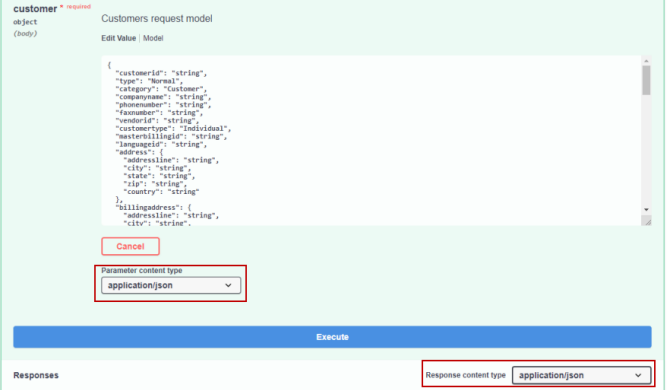Click the "address": { line
670x390 pixels.
[x=139, y=152]
